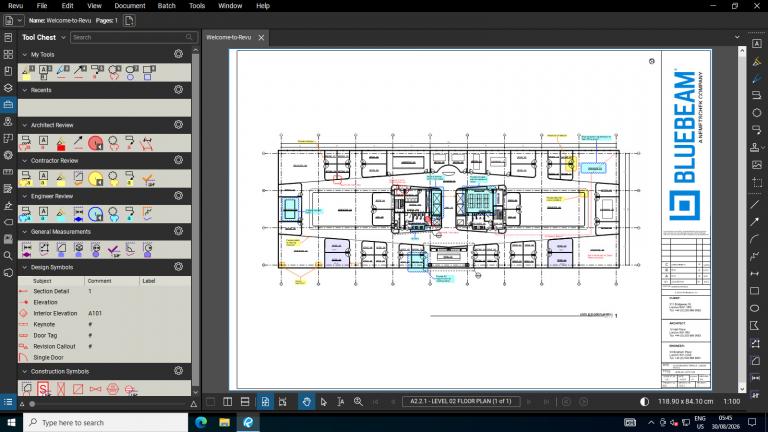The width and height of the screenshot is (768, 432).
Task: Select the Text Box tool on right toolbar
Action: tap(757, 44)
